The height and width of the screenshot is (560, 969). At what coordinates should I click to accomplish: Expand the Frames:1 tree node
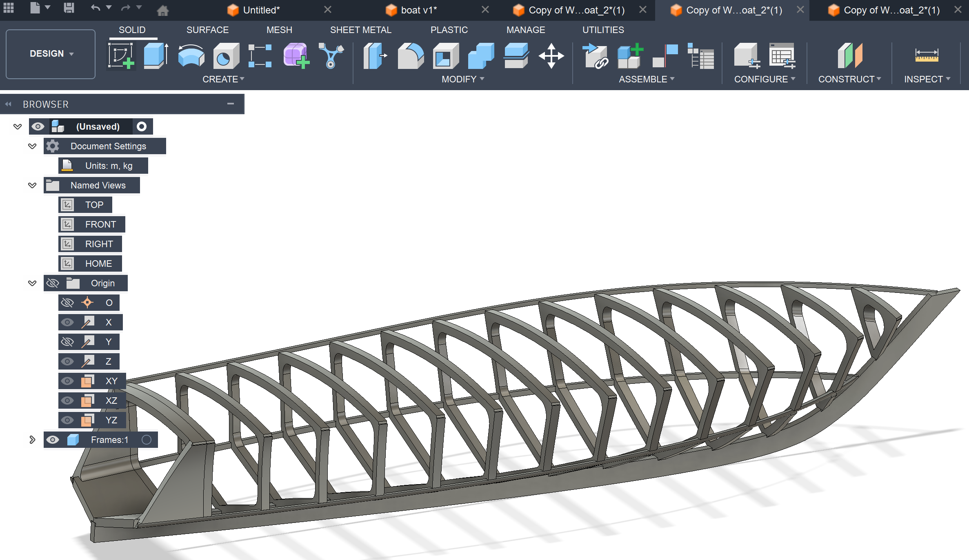pos(32,440)
